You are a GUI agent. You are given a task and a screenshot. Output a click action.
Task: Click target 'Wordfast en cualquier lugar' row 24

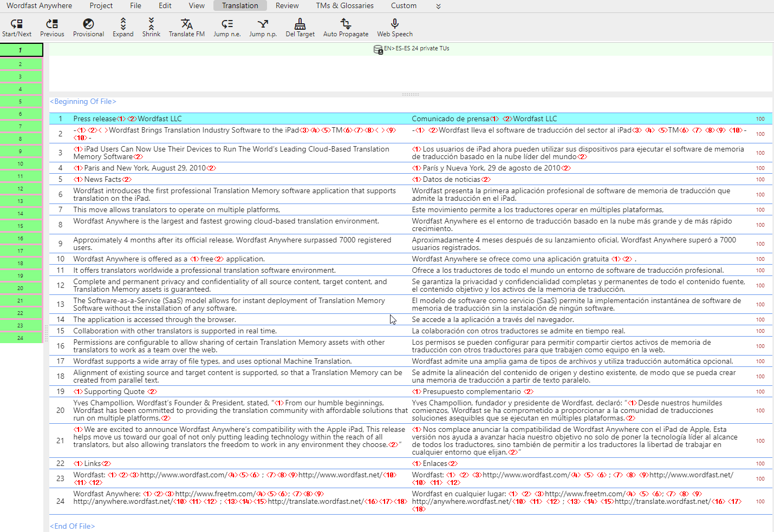click(x=458, y=494)
